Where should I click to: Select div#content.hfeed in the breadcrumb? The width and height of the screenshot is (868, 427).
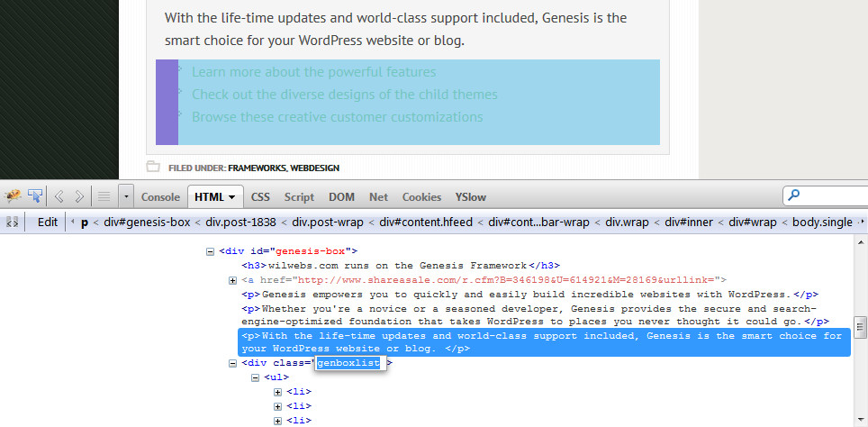pyautogui.click(x=426, y=223)
